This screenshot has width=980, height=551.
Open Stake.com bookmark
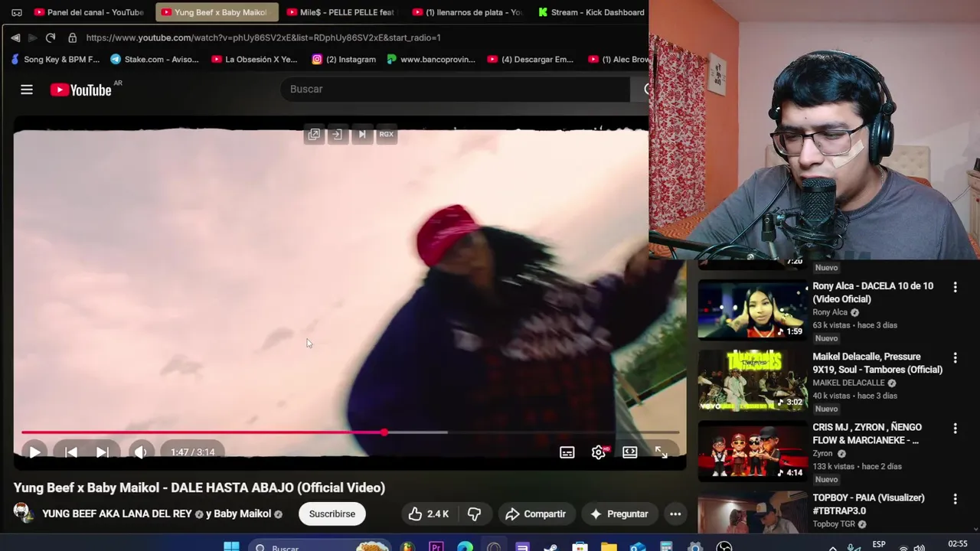pyautogui.click(x=155, y=59)
